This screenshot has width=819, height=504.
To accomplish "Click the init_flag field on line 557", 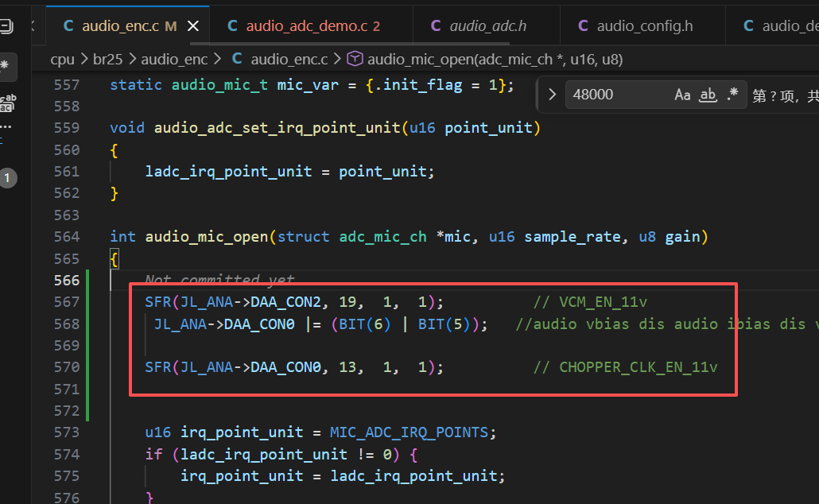I will click(422, 85).
